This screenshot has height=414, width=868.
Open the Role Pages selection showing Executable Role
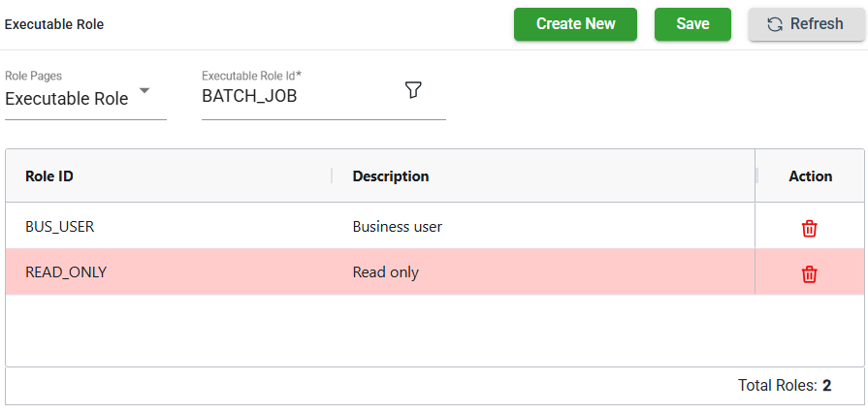click(x=68, y=99)
